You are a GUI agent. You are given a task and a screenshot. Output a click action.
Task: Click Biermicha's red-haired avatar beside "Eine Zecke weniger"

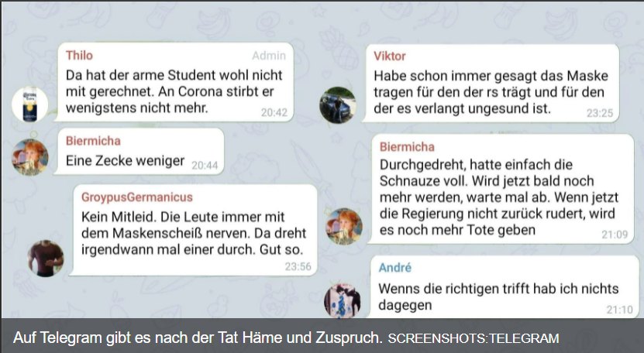tap(30, 157)
